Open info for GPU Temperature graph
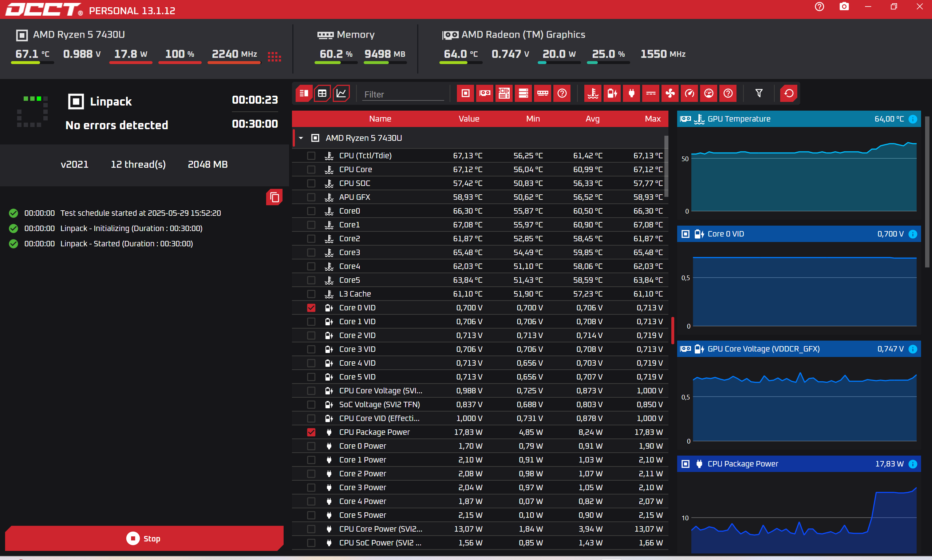Viewport: 932px width, 560px height. 912,119
